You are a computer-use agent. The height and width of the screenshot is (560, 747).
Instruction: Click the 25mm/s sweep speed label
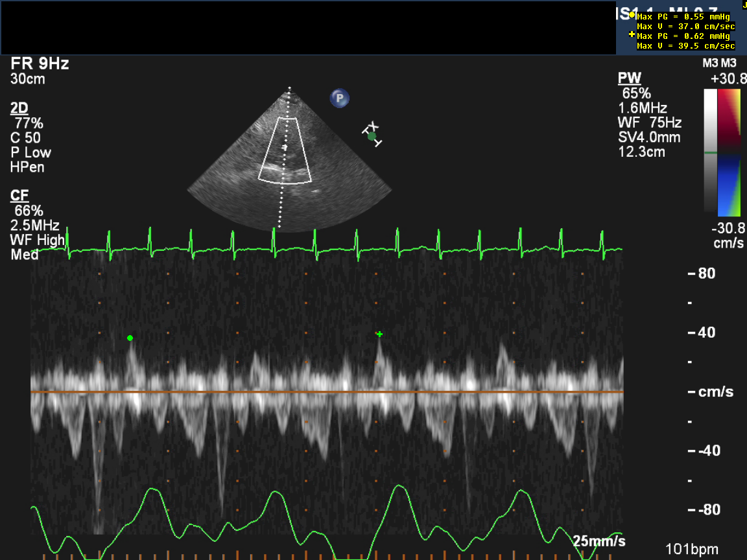599,541
